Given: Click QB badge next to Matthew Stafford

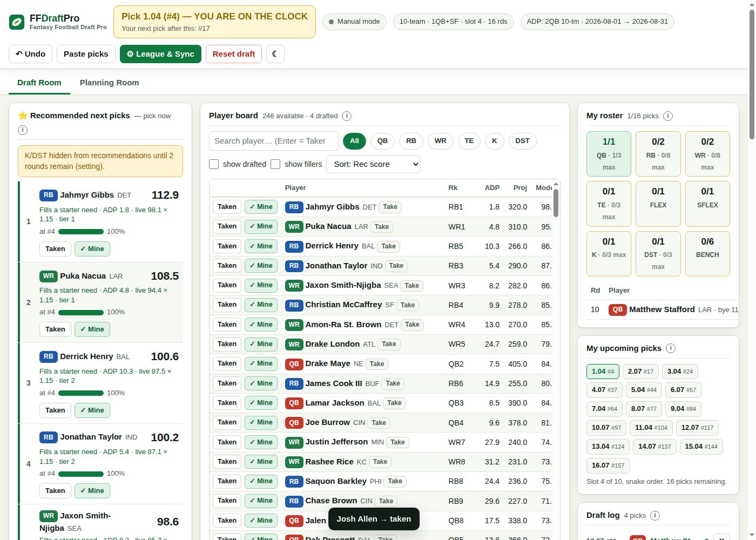Looking at the screenshot, I should point(617,310).
